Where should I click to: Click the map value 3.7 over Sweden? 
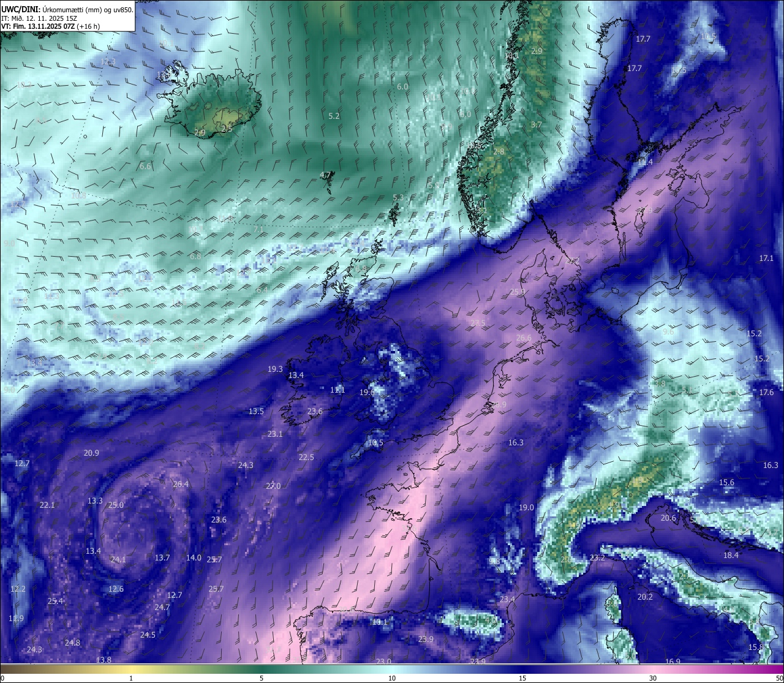(536, 125)
